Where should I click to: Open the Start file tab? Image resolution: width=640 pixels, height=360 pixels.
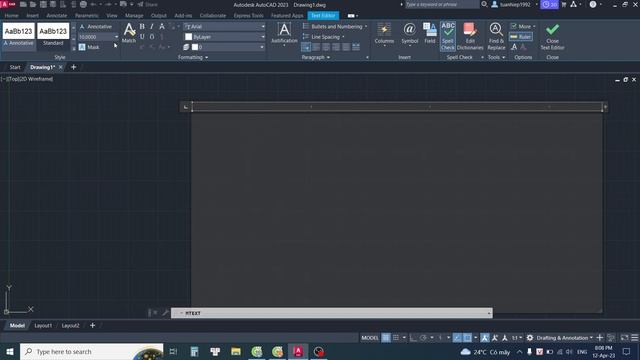click(15, 67)
